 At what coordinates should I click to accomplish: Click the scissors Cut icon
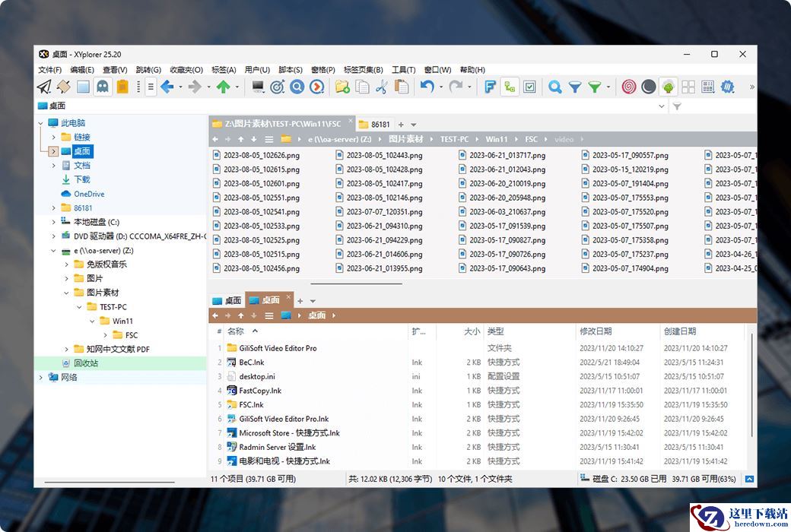382,87
